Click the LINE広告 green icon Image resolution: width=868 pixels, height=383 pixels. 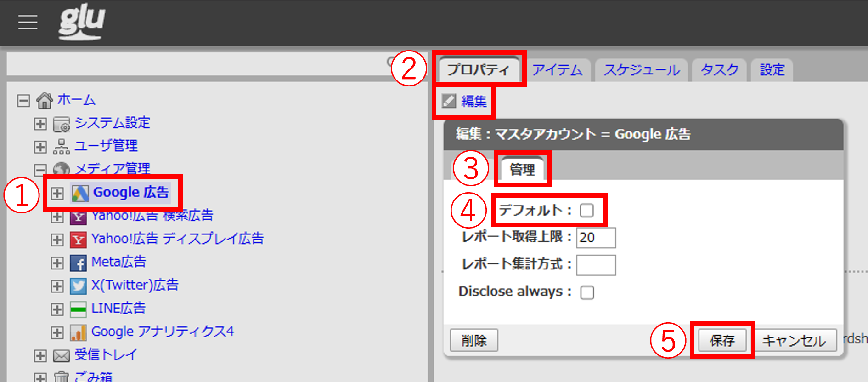(x=78, y=309)
